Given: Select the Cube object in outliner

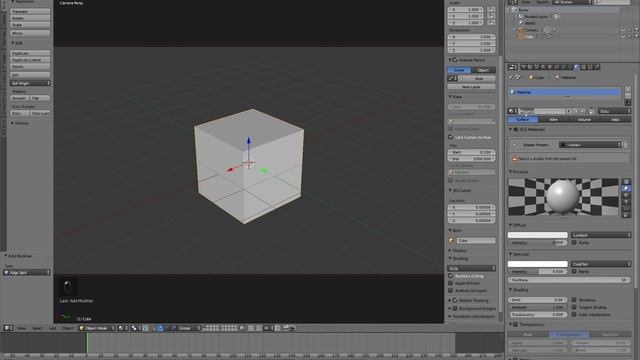Looking at the screenshot, I should 529,36.
